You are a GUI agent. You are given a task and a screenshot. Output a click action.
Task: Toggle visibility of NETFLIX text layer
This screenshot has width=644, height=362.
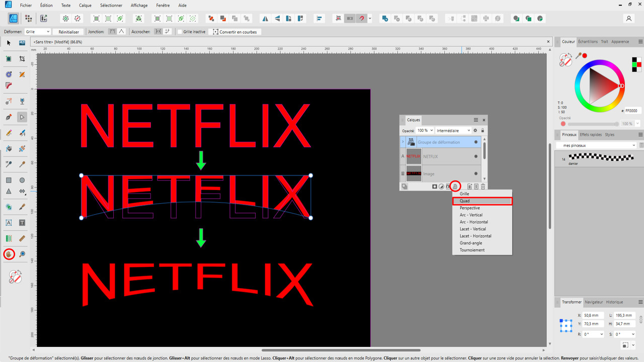coord(476,156)
